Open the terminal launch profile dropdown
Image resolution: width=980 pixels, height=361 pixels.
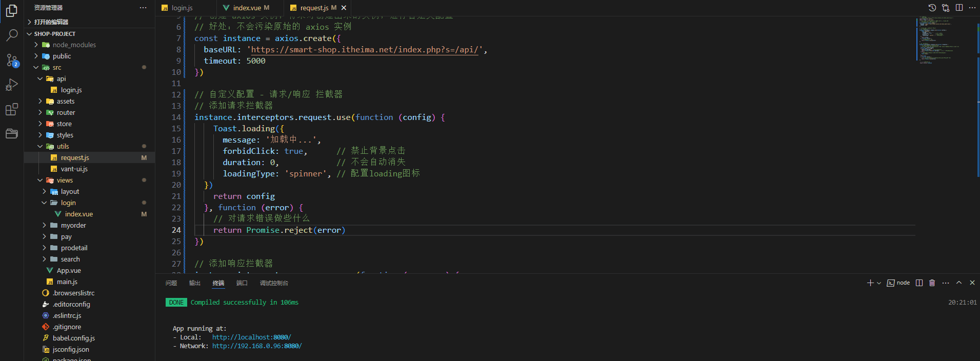click(x=879, y=283)
